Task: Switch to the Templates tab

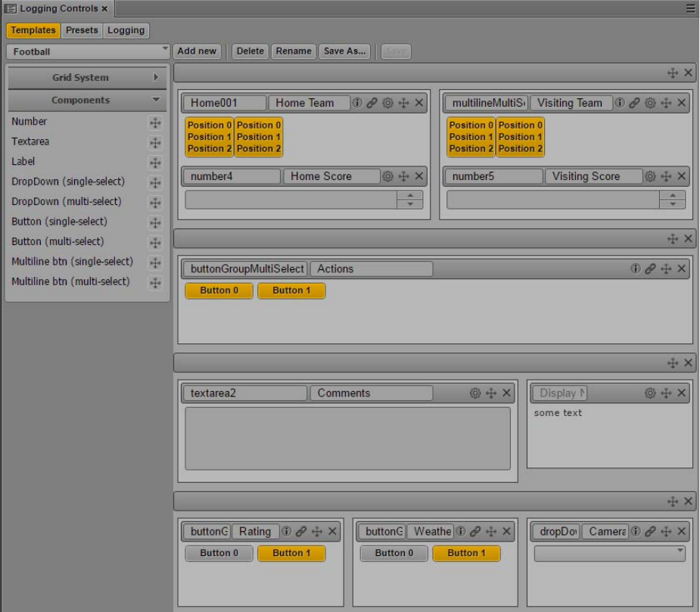Action: pos(33,30)
